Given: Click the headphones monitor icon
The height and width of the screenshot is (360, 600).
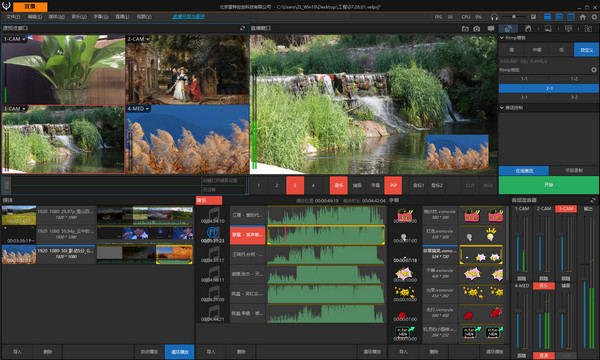Looking at the screenshot, I should coord(494,17).
